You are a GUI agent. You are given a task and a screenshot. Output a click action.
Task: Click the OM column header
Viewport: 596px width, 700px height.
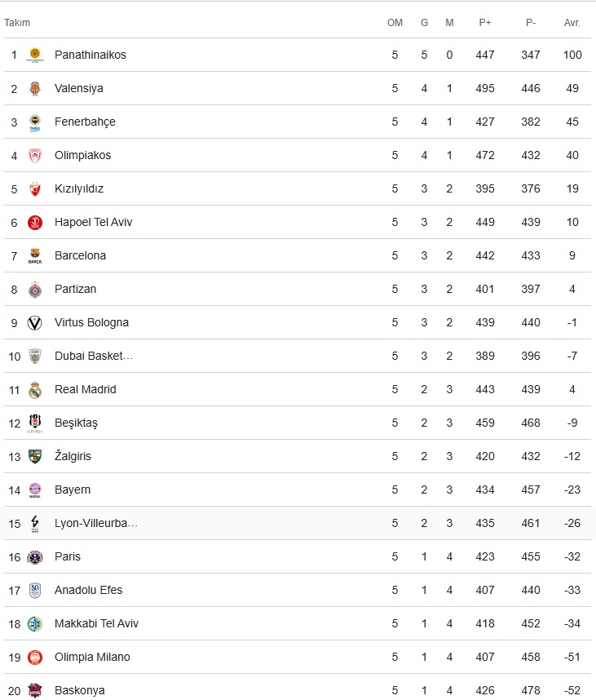pyautogui.click(x=395, y=23)
